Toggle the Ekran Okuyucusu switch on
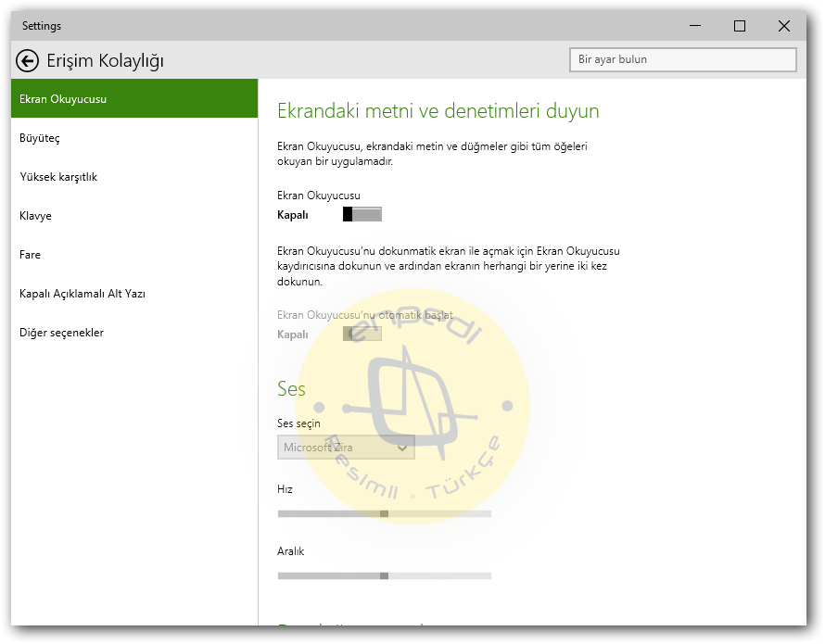The height and width of the screenshot is (644, 825). pyautogui.click(x=362, y=214)
